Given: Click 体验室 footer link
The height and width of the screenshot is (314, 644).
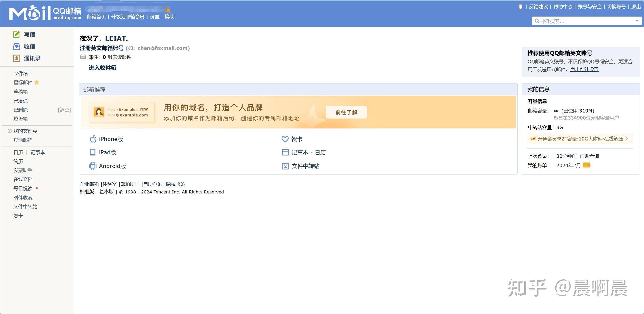Looking at the screenshot, I should point(110,184).
